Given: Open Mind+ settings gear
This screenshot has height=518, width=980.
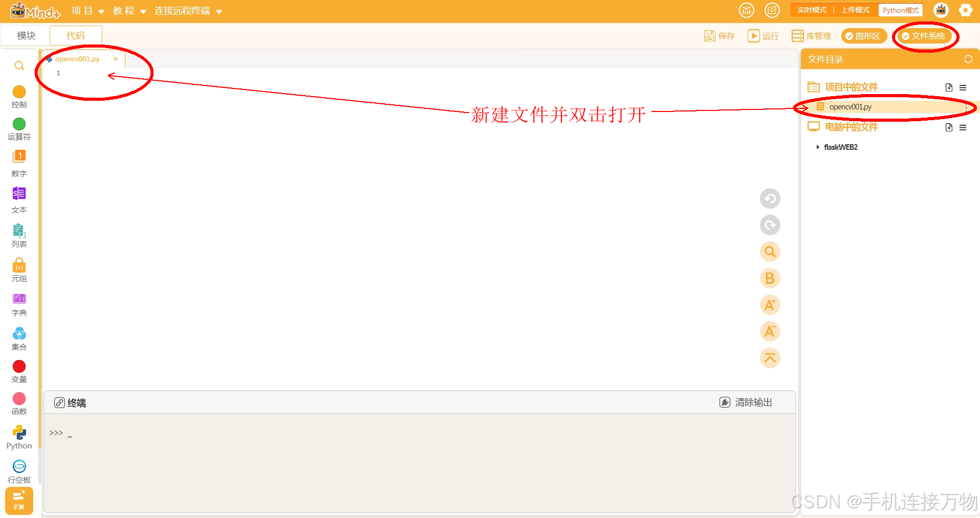Looking at the screenshot, I should [966, 10].
